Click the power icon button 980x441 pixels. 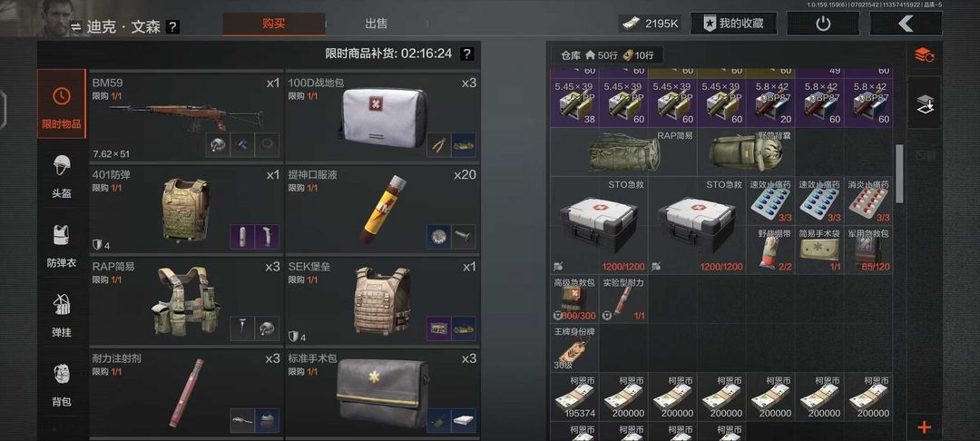823,24
